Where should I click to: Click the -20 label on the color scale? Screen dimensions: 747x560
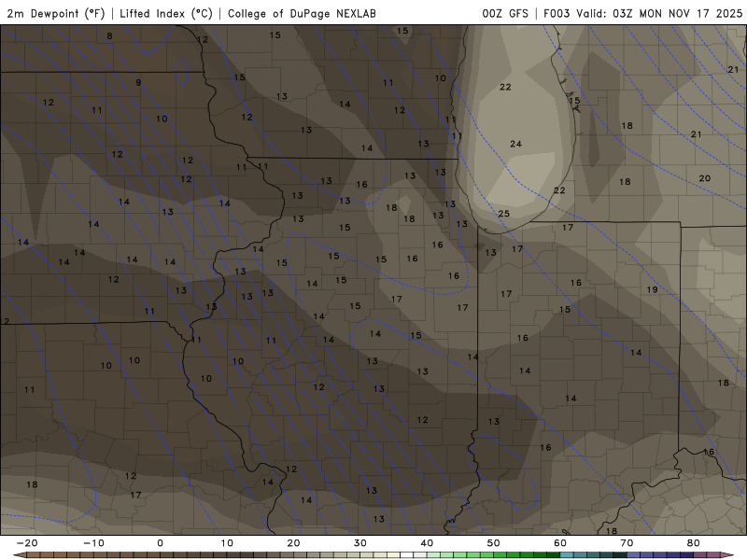[27, 543]
